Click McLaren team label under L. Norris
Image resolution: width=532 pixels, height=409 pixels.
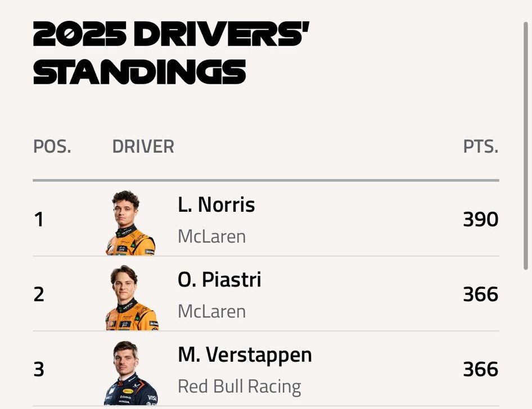click(x=211, y=237)
